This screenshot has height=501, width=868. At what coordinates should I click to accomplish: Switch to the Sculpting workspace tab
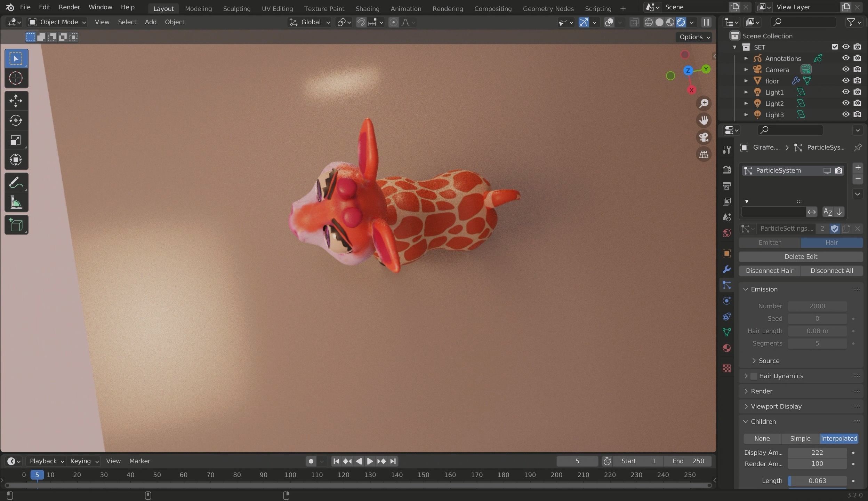coord(236,9)
